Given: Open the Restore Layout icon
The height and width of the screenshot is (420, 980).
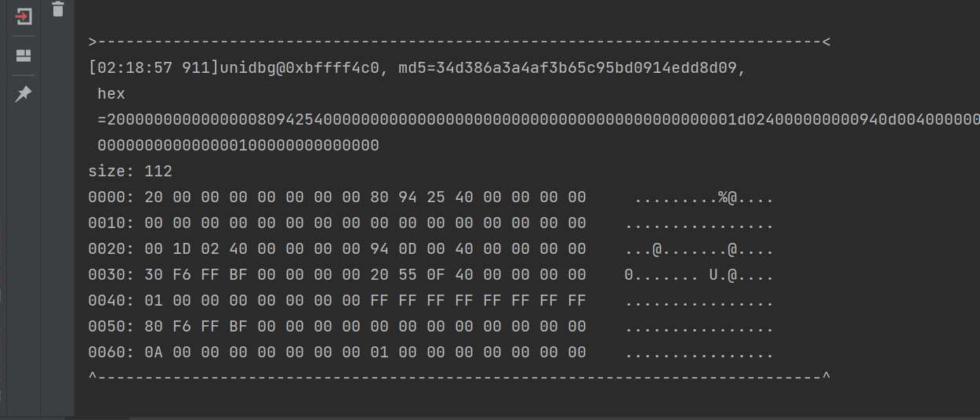Looking at the screenshot, I should tap(24, 56).
